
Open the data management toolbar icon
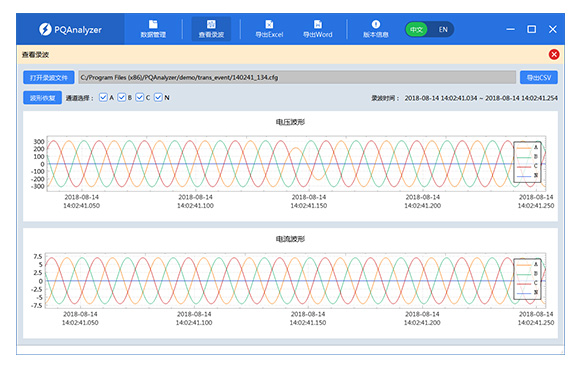153,24
